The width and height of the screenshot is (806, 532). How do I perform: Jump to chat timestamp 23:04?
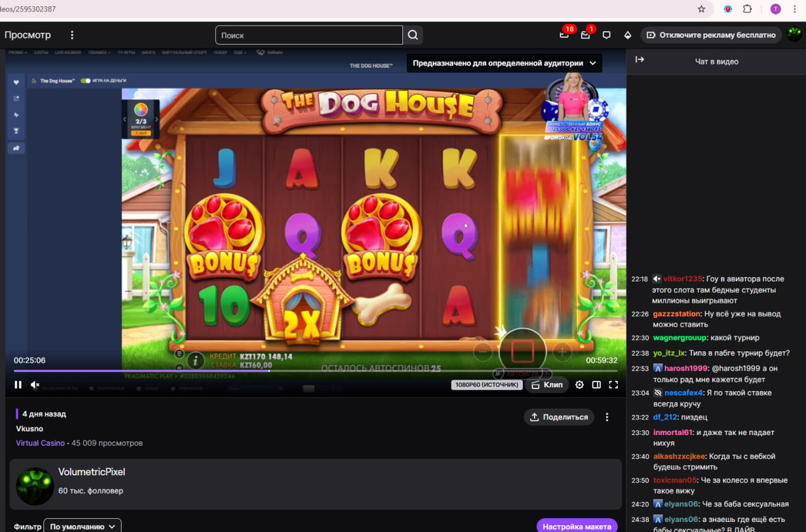[640, 393]
